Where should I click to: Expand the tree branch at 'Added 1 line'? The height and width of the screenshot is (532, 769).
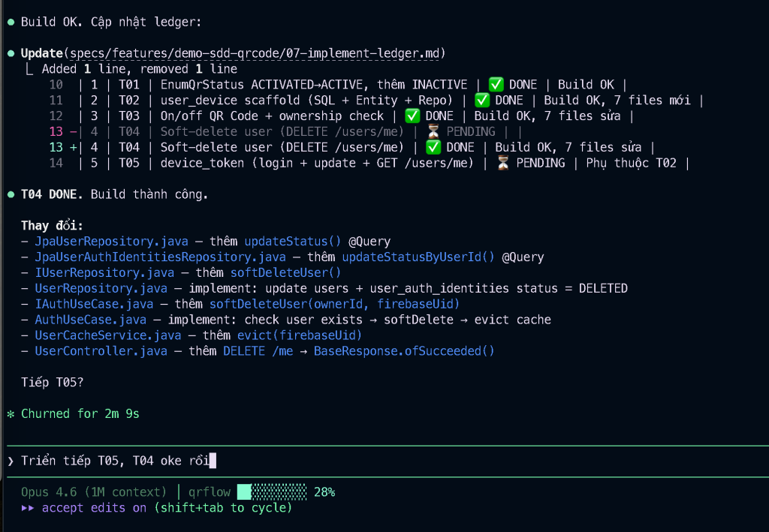29,69
